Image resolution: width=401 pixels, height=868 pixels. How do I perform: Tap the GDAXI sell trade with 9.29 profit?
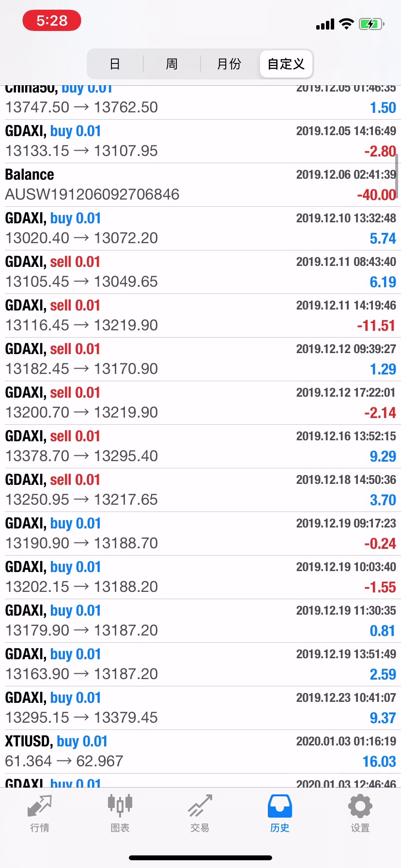pos(200,447)
